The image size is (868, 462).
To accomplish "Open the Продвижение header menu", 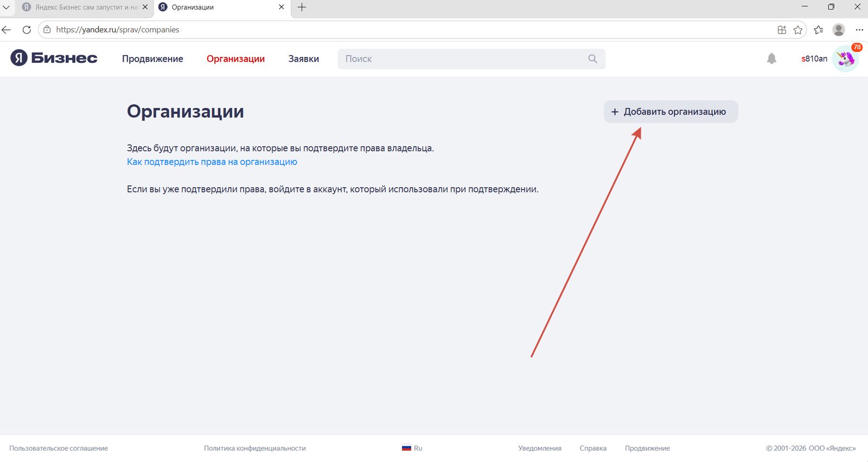I will coord(152,59).
